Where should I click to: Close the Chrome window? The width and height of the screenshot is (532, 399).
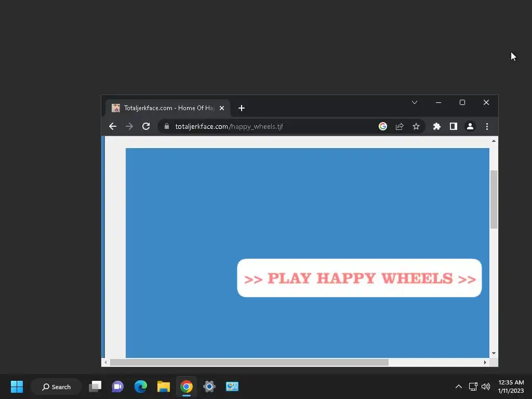pos(486,102)
